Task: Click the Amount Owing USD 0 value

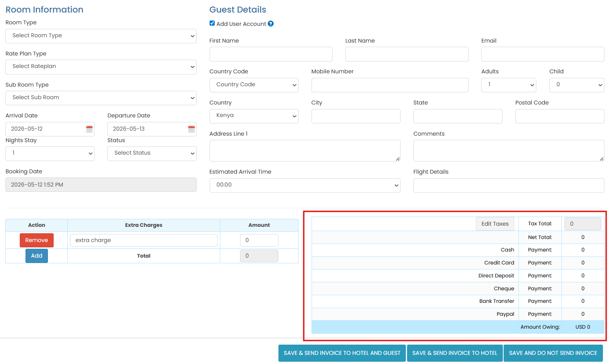Action: [x=583, y=327]
